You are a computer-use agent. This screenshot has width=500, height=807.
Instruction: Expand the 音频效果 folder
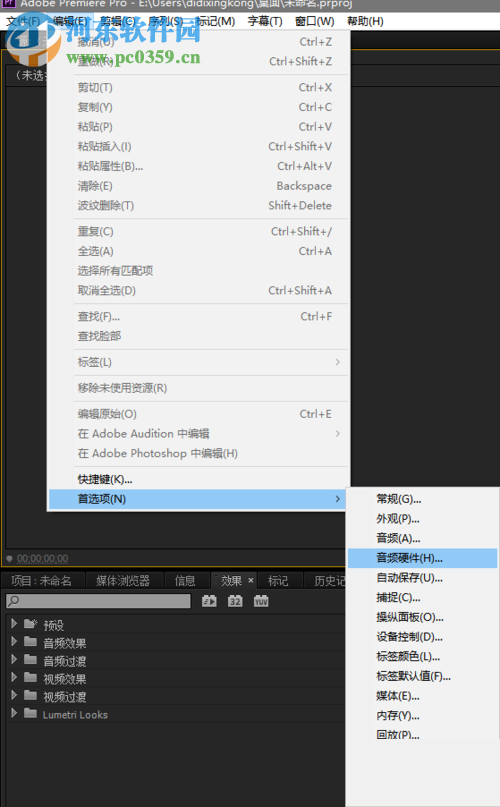coord(14,642)
